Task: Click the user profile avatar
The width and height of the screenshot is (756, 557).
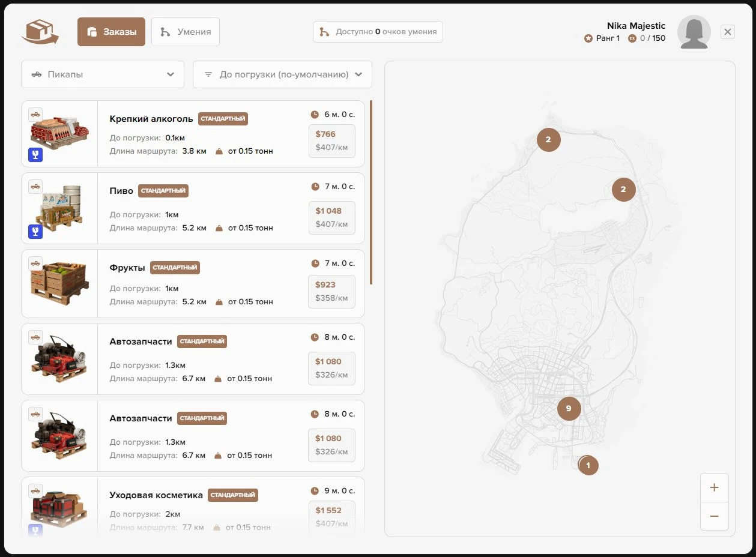Action: [x=694, y=32]
